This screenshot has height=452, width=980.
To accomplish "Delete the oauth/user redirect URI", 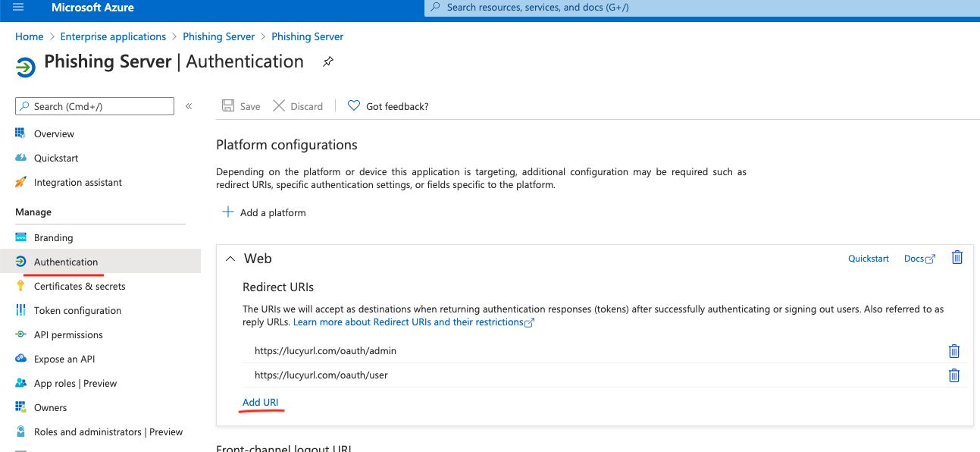I will coord(954,375).
